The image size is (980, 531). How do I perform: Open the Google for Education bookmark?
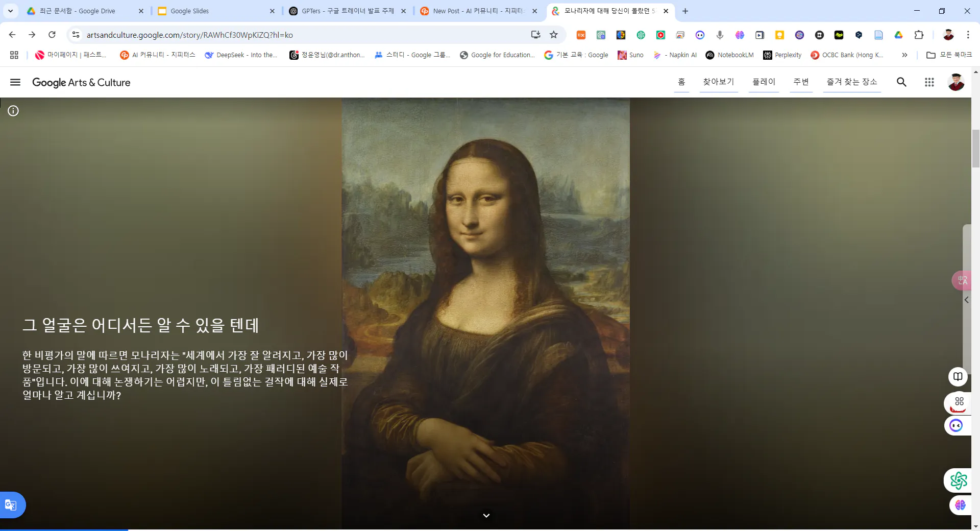click(497, 55)
